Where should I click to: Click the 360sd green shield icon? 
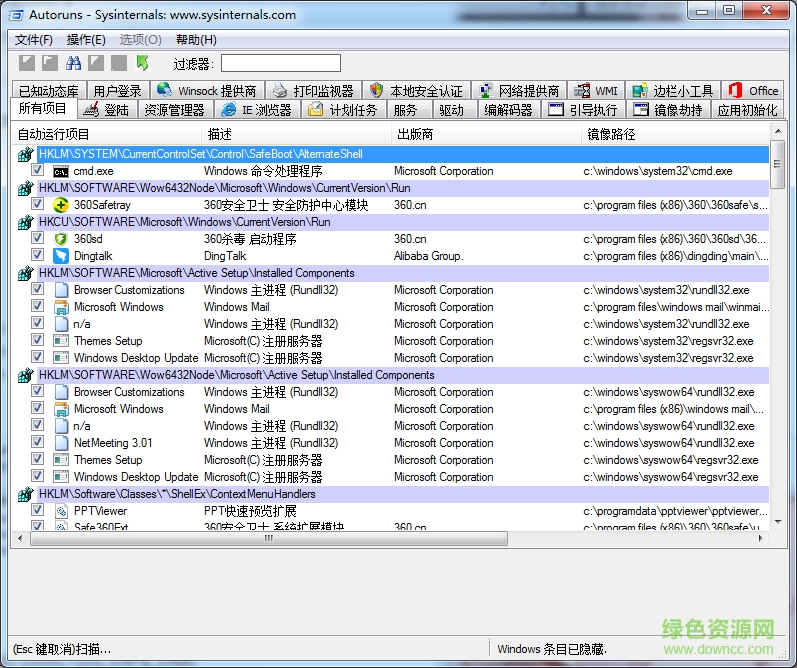pyautogui.click(x=61, y=239)
